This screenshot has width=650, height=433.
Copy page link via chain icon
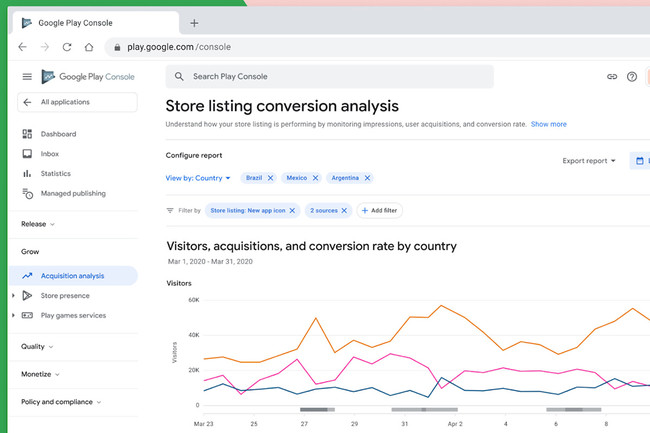pos(612,77)
